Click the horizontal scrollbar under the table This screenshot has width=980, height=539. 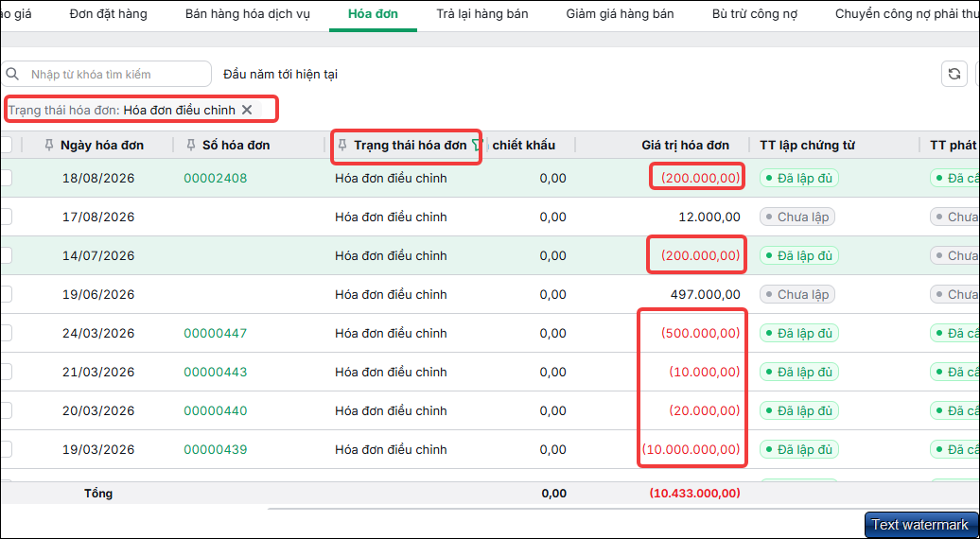click(622, 509)
